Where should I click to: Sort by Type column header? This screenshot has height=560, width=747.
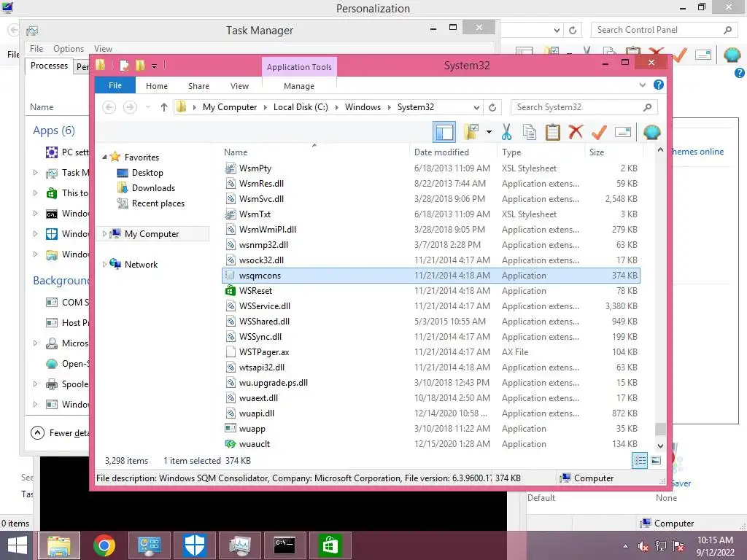pyautogui.click(x=541, y=152)
